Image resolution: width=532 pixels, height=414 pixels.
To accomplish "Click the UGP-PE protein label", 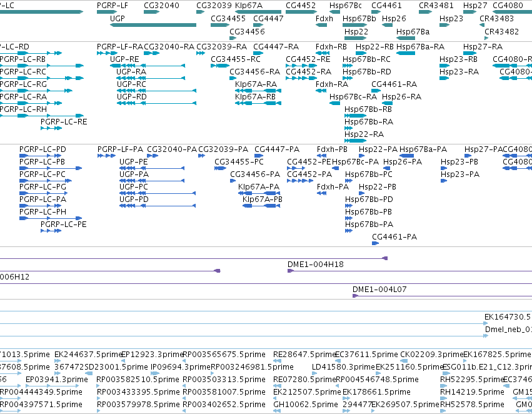I will pyautogui.click(x=133, y=162).
